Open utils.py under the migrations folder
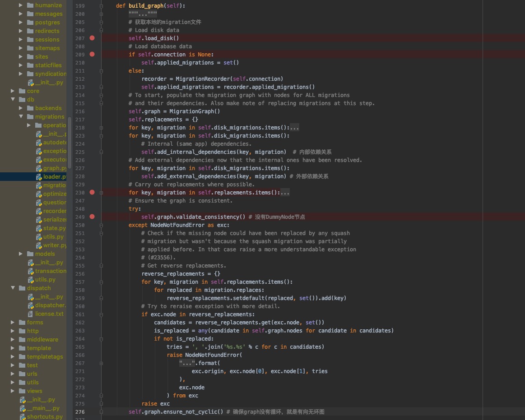The image size is (525, 420). [53, 237]
